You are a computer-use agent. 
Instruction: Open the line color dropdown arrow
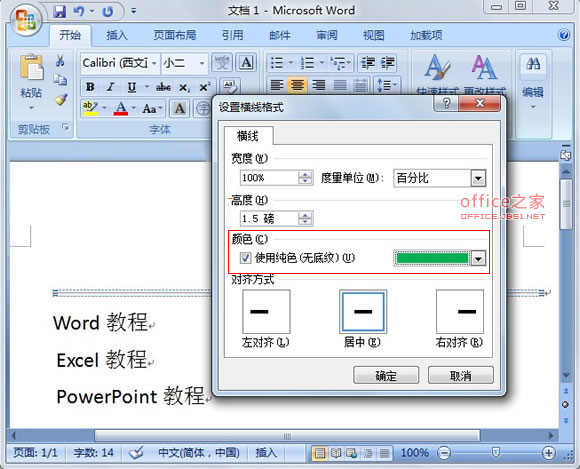(478, 259)
